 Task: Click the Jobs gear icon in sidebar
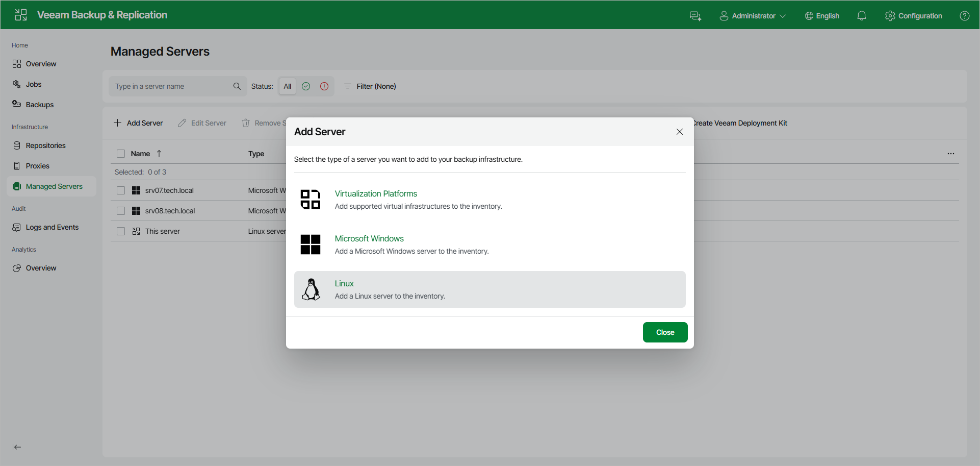click(x=17, y=84)
